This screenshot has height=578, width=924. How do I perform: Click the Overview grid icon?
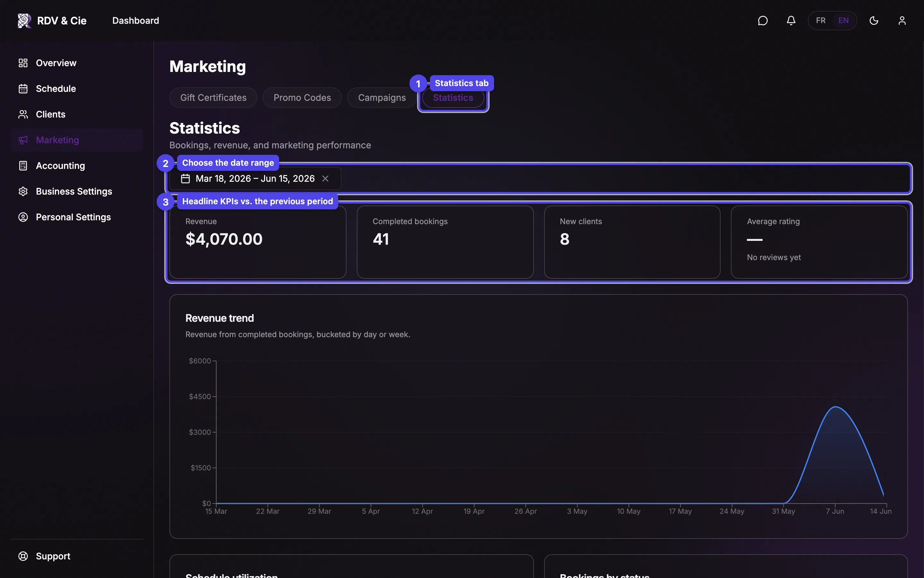coord(23,63)
